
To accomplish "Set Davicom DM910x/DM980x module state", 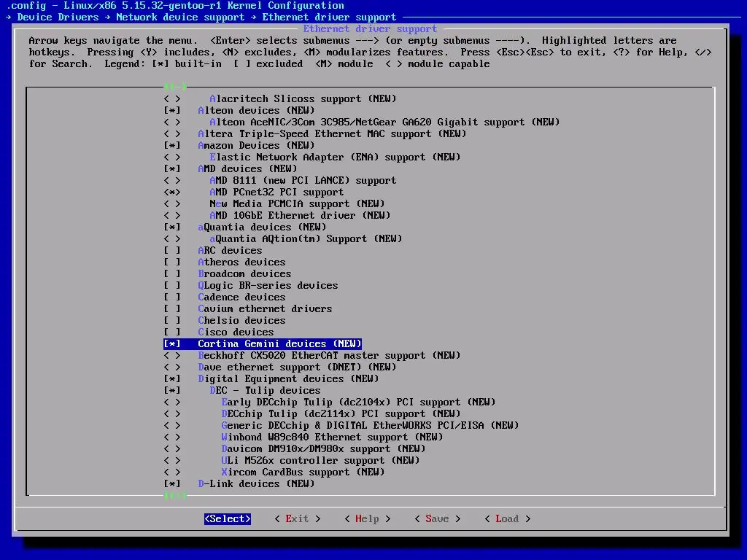I will point(172,448).
